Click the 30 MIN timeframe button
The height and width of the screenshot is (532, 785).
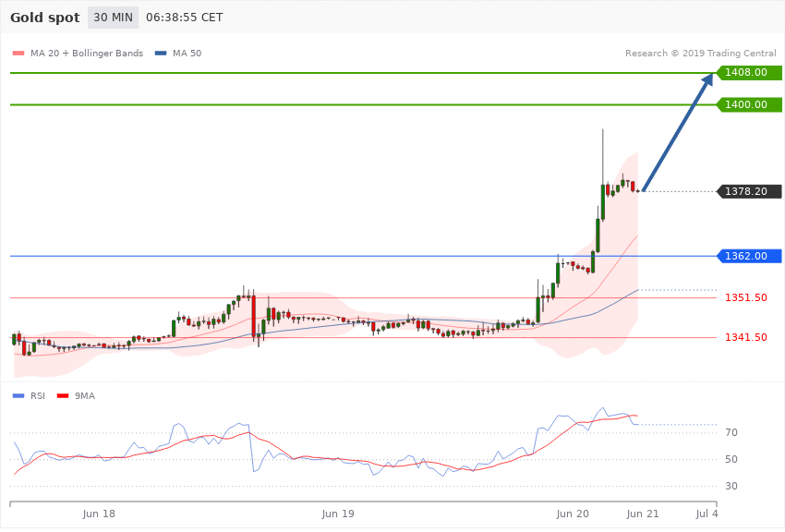(114, 18)
